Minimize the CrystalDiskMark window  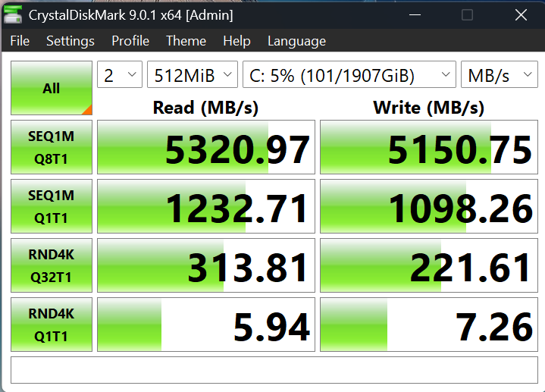[x=415, y=15]
